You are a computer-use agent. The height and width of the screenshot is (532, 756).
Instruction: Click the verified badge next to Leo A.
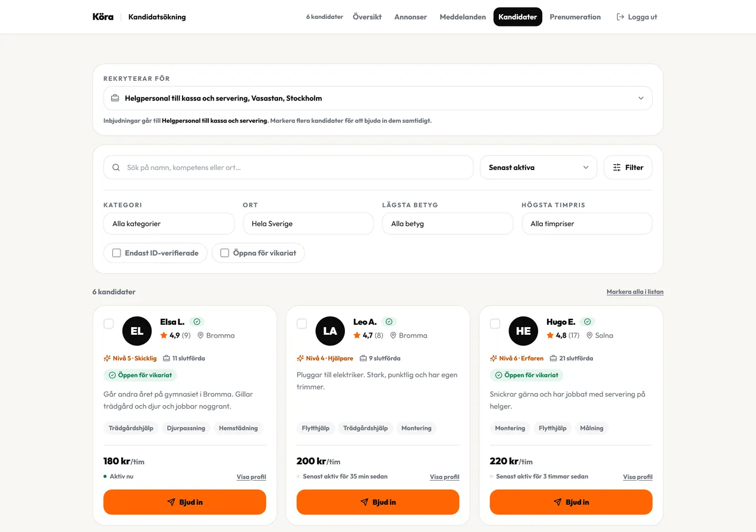pos(389,322)
